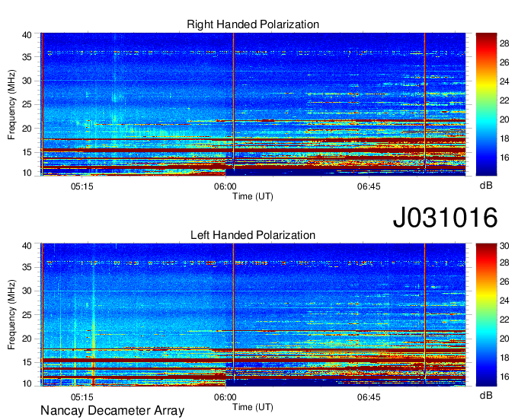Click the 35 MHz tick label on top plot
Screen dimensions: 518x420
pyautogui.click(x=27, y=57)
